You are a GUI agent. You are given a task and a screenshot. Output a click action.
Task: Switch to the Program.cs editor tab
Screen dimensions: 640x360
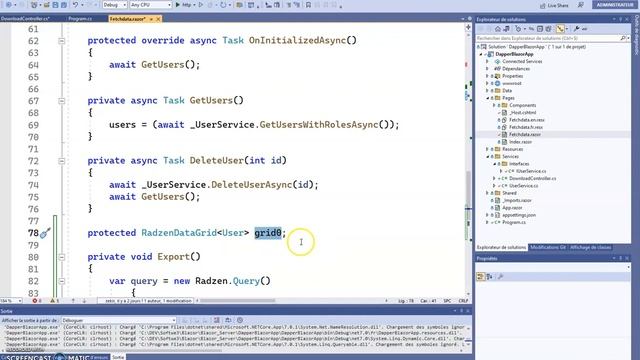(80, 19)
